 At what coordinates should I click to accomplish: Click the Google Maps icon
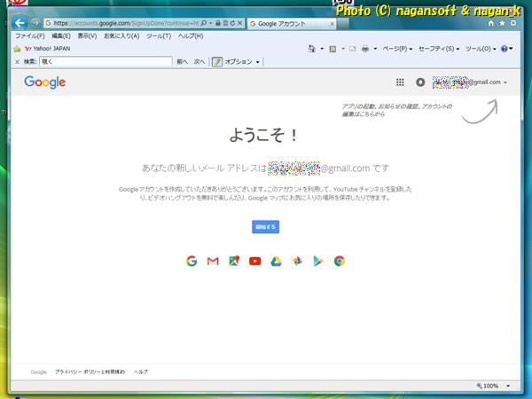pyautogui.click(x=233, y=261)
